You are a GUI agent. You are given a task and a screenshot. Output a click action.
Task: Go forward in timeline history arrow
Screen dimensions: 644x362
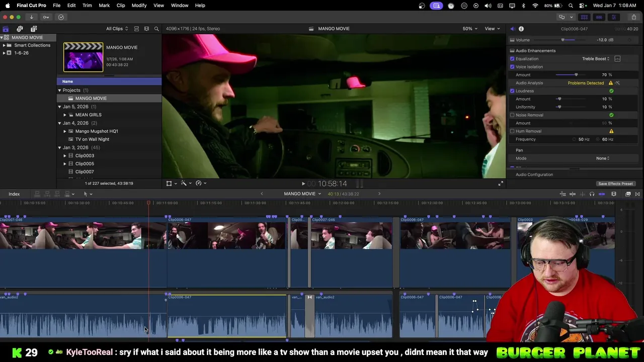(379, 194)
